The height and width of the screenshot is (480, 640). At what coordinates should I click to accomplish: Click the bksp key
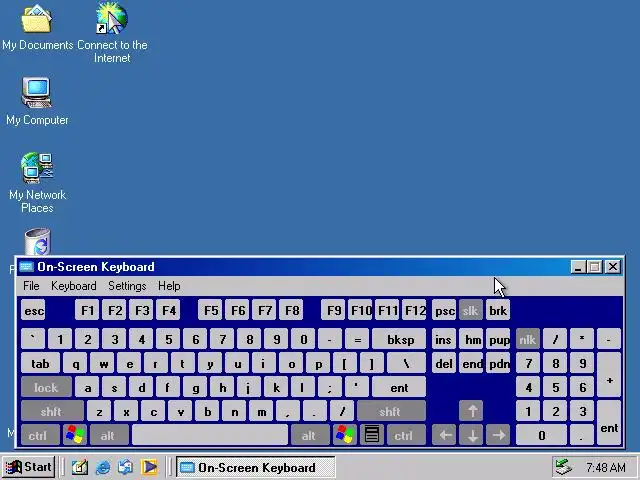(399, 339)
